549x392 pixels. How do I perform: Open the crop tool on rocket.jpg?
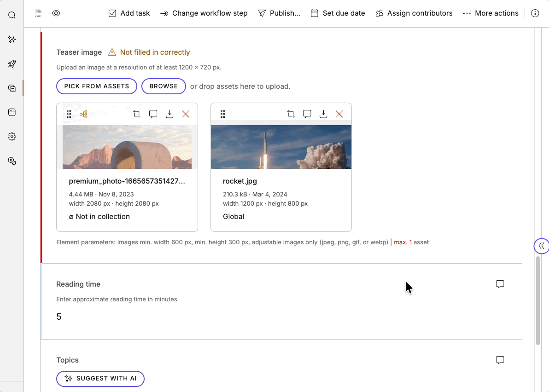pyautogui.click(x=291, y=114)
